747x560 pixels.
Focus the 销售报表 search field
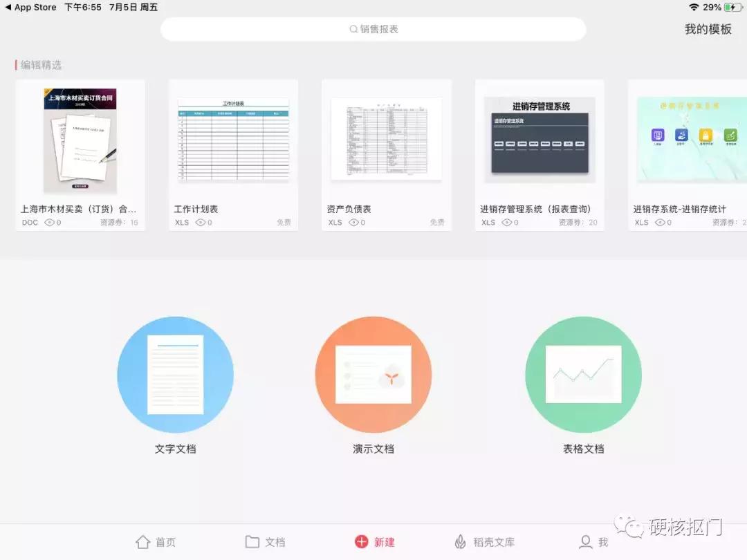(373, 29)
